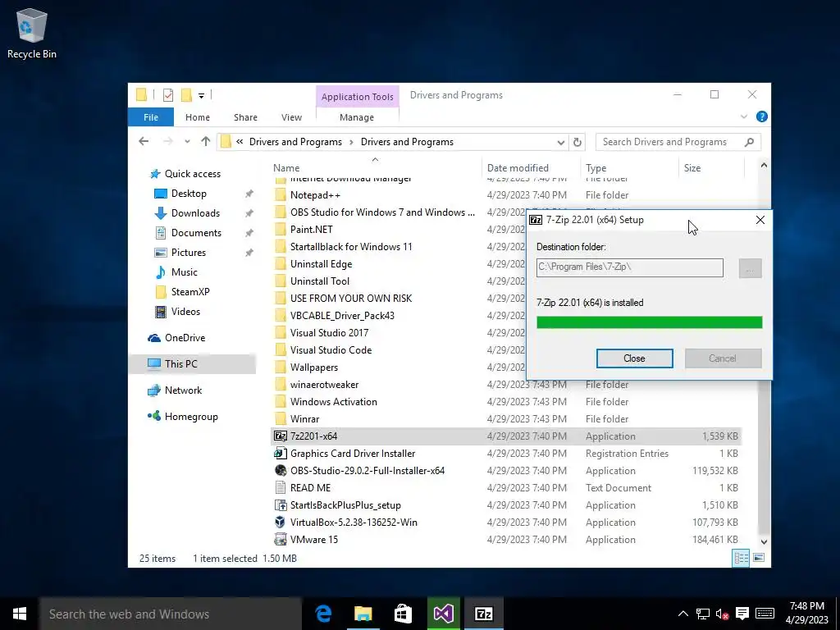Viewport: 840px width, 630px height.
Task: Click the taskbar clock showing 7:48 PM
Action: coord(807,614)
